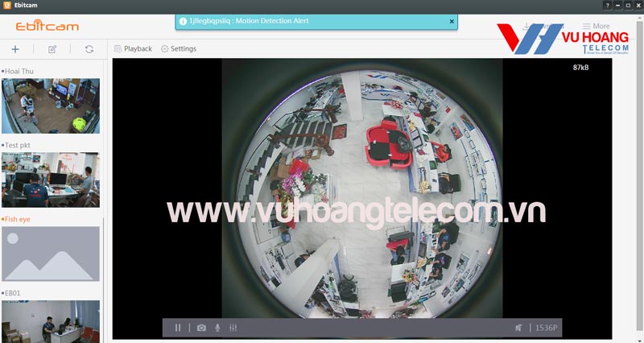Click the help question mark in title bar
Viewport: 644px width, 343px height.
pyautogui.click(x=607, y=5)
